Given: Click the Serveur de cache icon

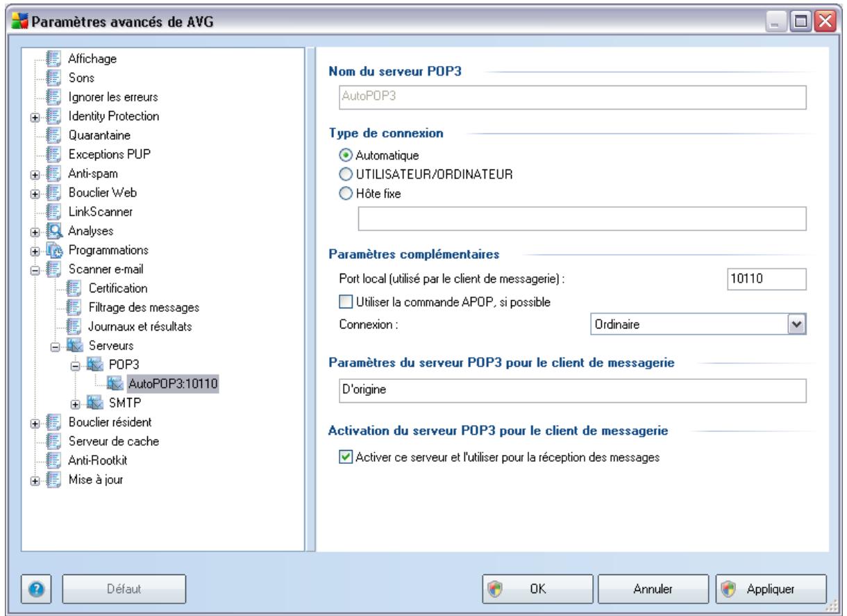Looking at the screenshot, I should coord(53,440).
